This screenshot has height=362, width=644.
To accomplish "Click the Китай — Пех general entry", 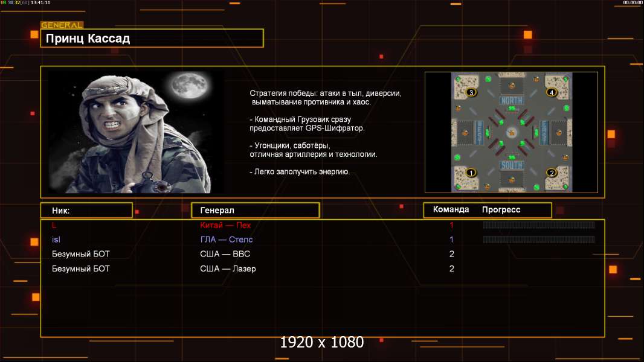I will click(x=225, y=225).
